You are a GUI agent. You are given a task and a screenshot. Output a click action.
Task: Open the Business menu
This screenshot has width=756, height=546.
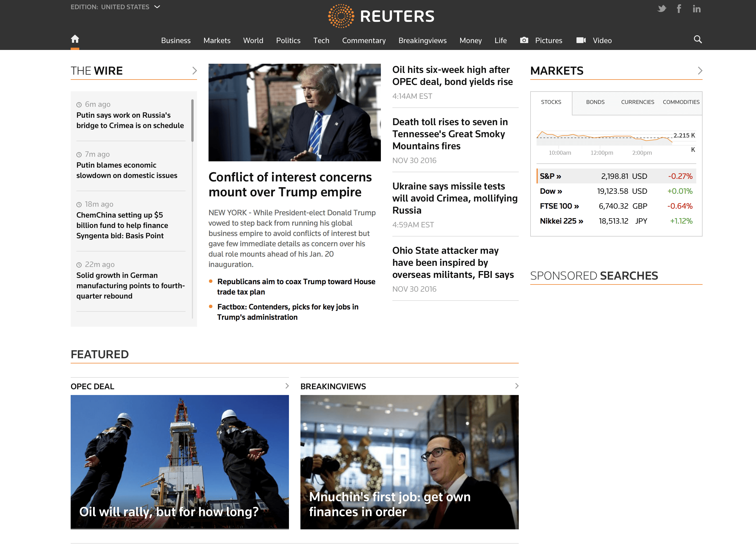pos(176,40)
